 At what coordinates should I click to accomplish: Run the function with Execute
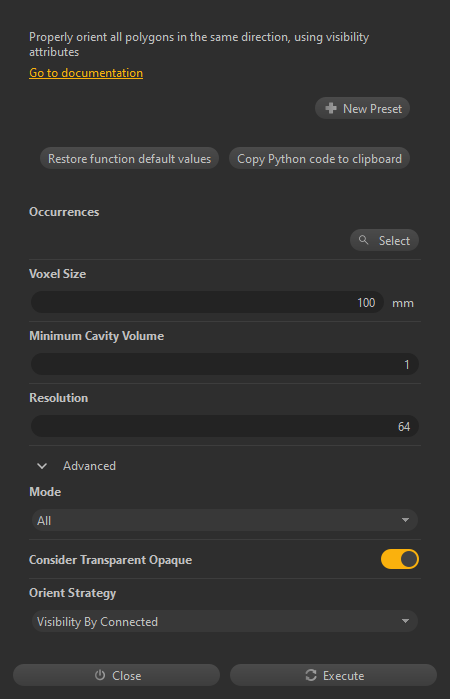333,675
